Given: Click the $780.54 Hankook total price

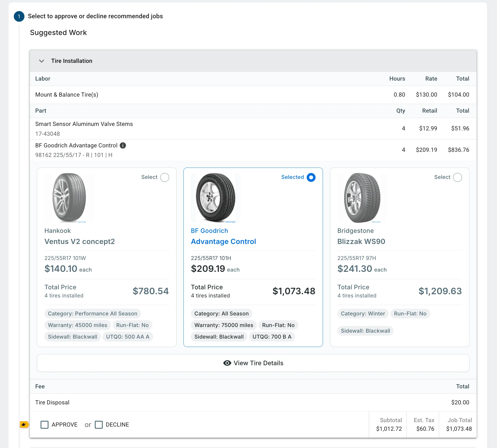Looking at the screenshot, I should (x=151, y=291).
